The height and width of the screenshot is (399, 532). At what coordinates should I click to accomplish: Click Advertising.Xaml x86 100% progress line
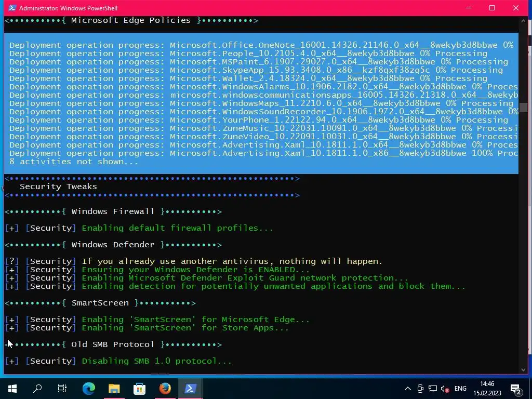[263, 153]
